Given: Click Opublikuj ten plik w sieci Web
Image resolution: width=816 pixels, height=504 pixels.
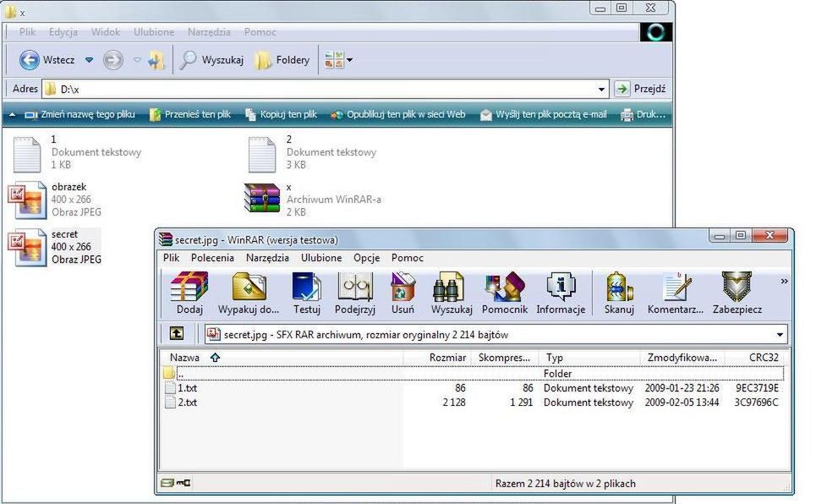Looking at the screenshot, I should click(398, 114).
